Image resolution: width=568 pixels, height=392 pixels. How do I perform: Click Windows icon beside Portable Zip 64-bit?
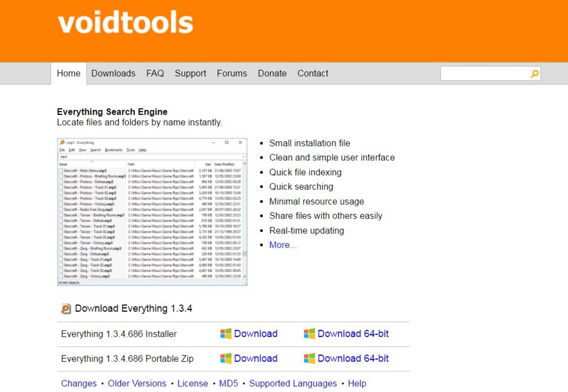[310, 358]
